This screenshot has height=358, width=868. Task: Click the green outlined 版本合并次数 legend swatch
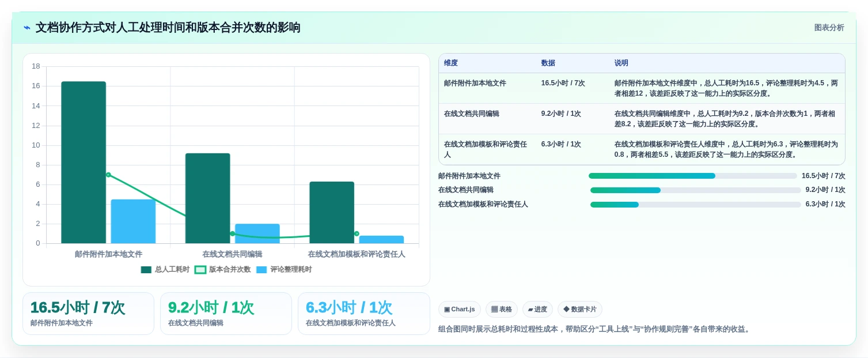[x=200, y=270]
